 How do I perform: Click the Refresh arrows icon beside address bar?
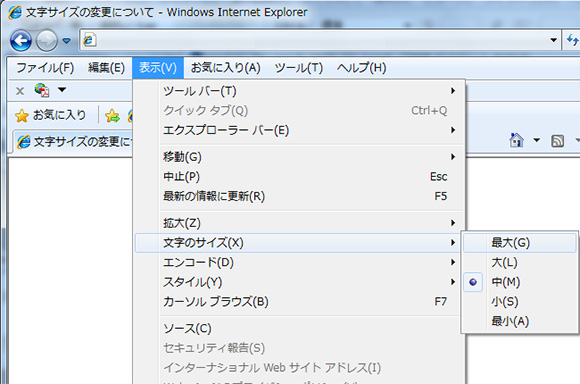[x=572, y=40]
